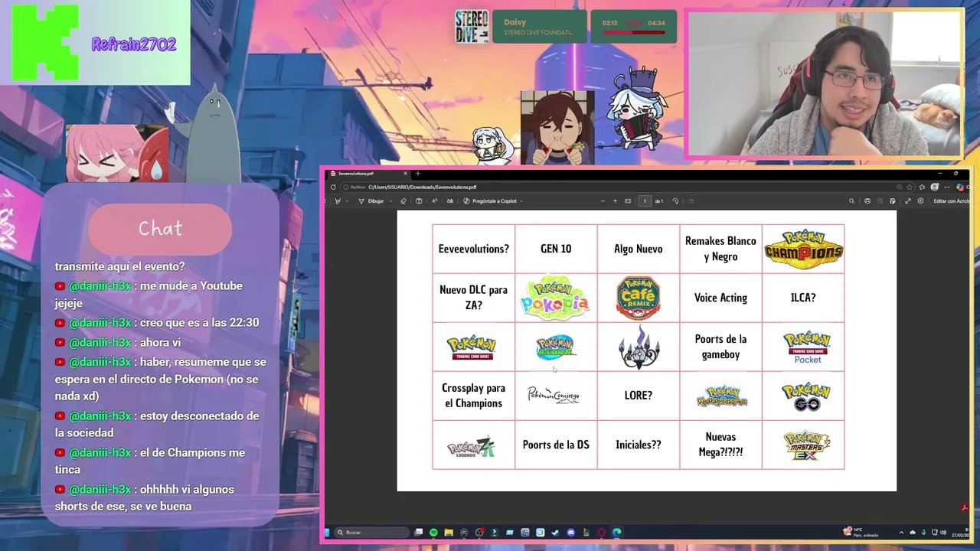Click the Pokémon Pokopia logo cell

(x=556, y=298)
